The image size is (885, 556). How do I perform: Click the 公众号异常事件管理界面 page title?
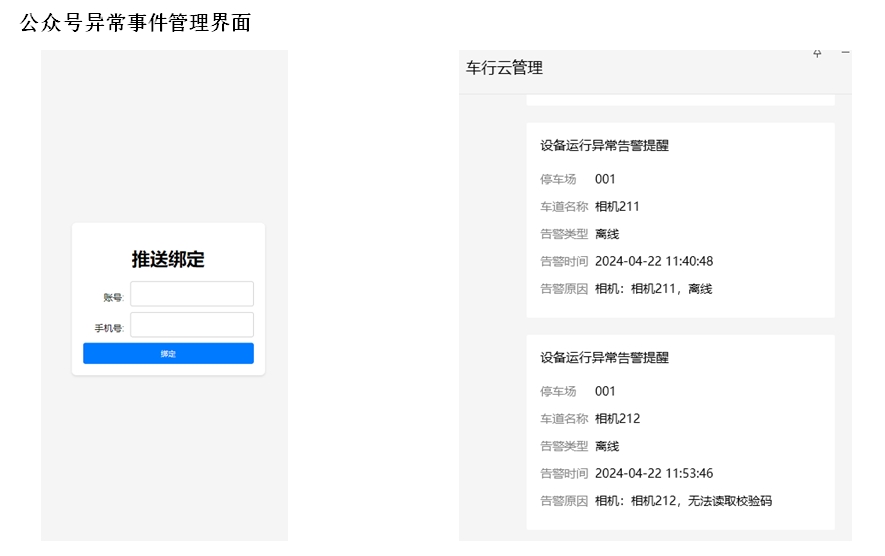(x=135, y=24)
